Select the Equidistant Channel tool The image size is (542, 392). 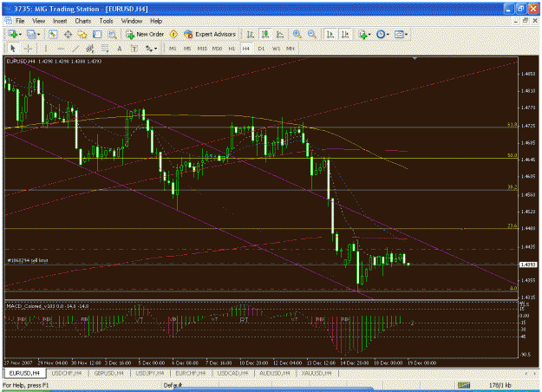(90, 49)
